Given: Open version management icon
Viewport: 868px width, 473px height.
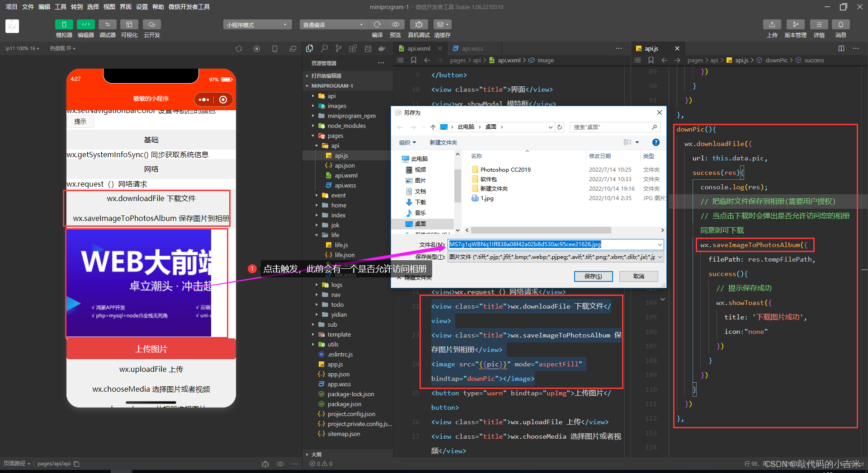Looking at the screenshot, I should click(795, 24).
